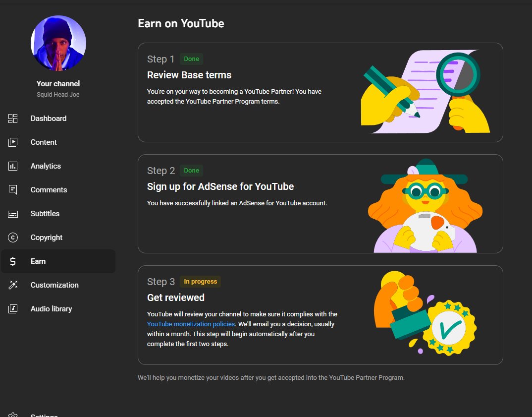Click the Customization magic wand icon

tap(13, 285)
